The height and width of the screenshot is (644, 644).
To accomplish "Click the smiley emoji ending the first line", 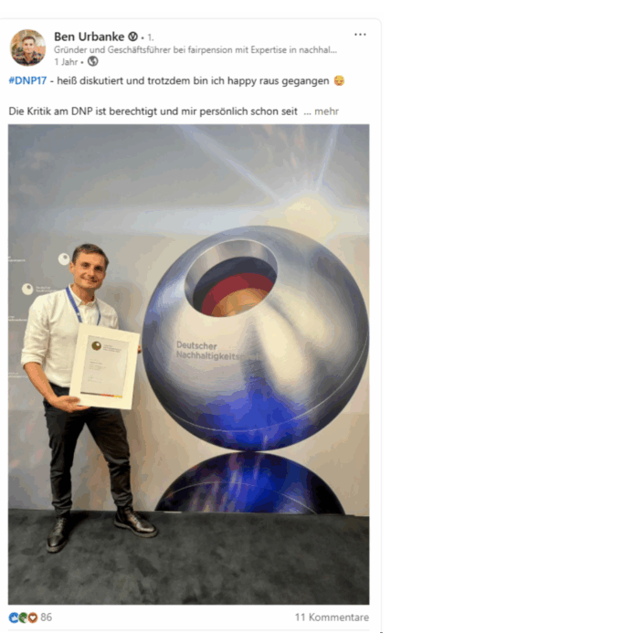I will (339, 80).
